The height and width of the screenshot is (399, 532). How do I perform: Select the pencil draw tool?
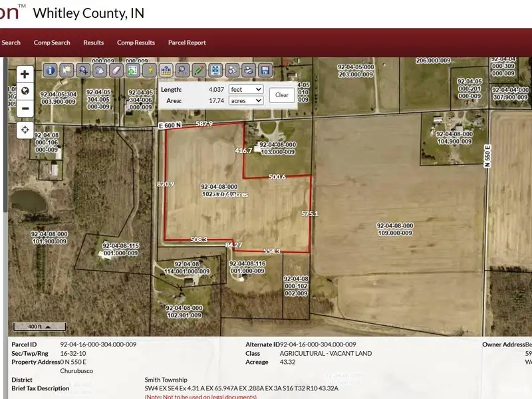pos(199,70)
